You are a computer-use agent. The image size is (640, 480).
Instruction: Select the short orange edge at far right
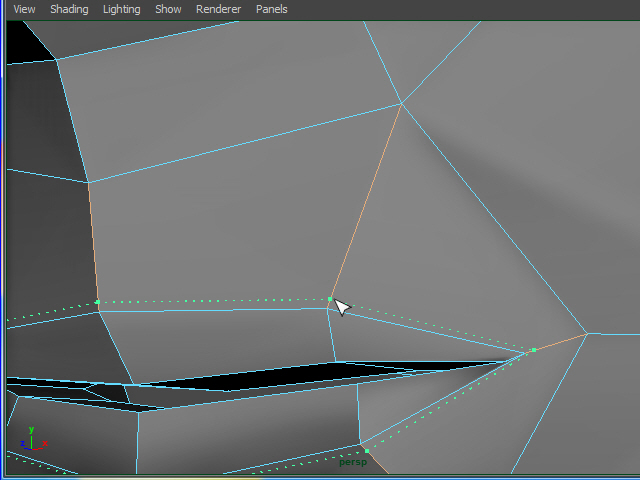[x=562, y=341]
